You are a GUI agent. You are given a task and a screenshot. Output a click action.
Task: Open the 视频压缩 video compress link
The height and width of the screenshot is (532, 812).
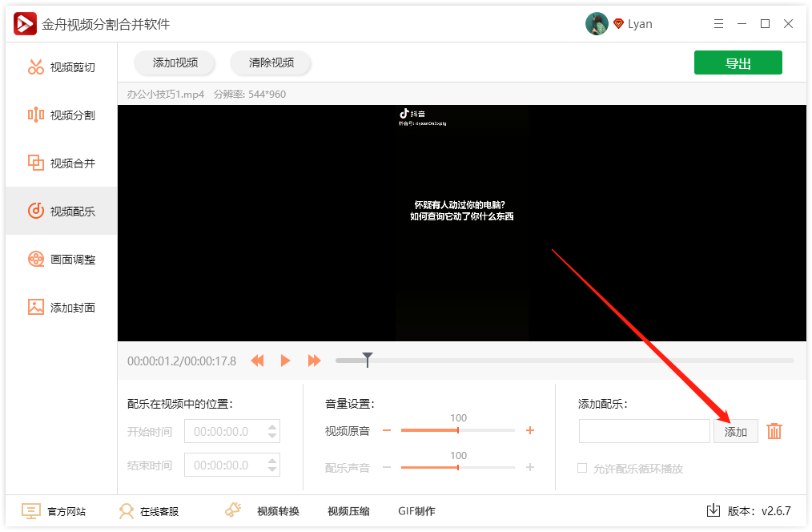[348, 511]
